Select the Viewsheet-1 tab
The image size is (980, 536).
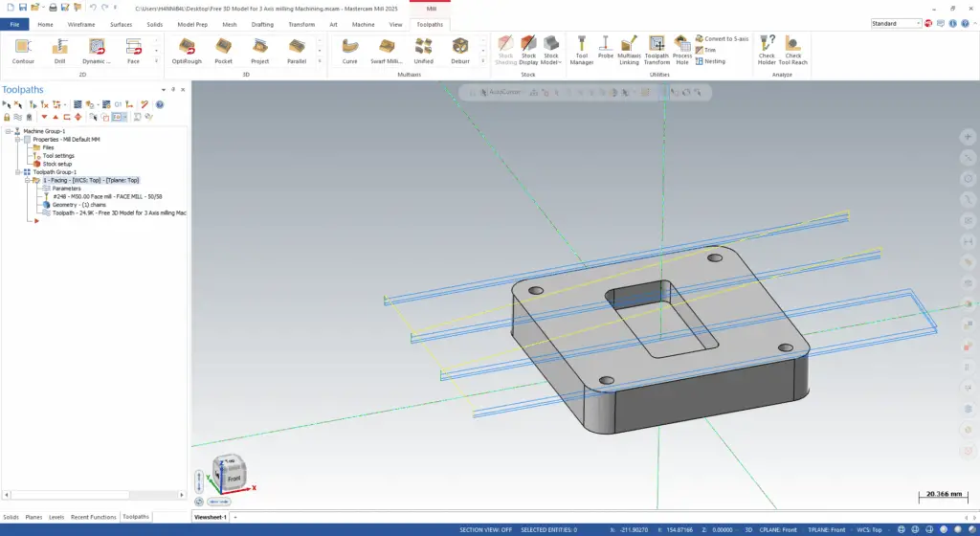point(210,517)
